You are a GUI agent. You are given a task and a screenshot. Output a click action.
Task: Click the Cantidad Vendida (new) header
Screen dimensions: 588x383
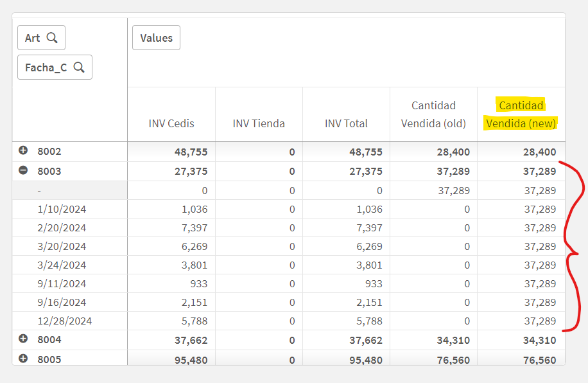[x=521, y=114]
